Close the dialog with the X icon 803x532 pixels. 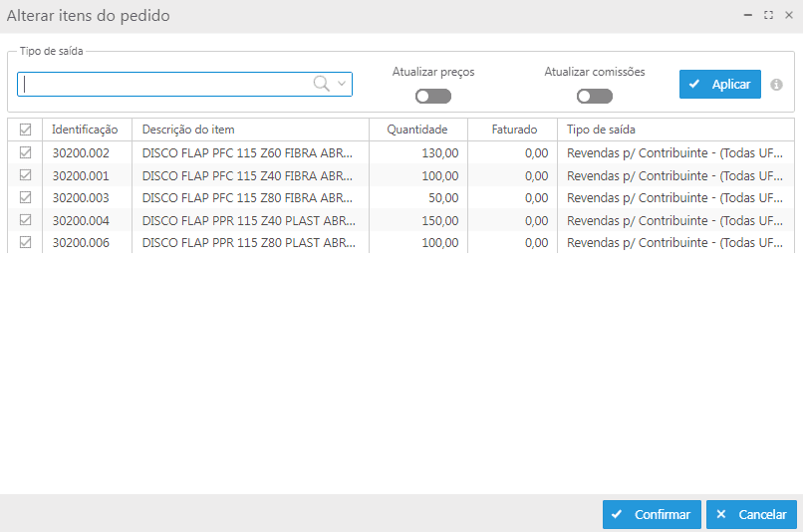coord(788,15)
